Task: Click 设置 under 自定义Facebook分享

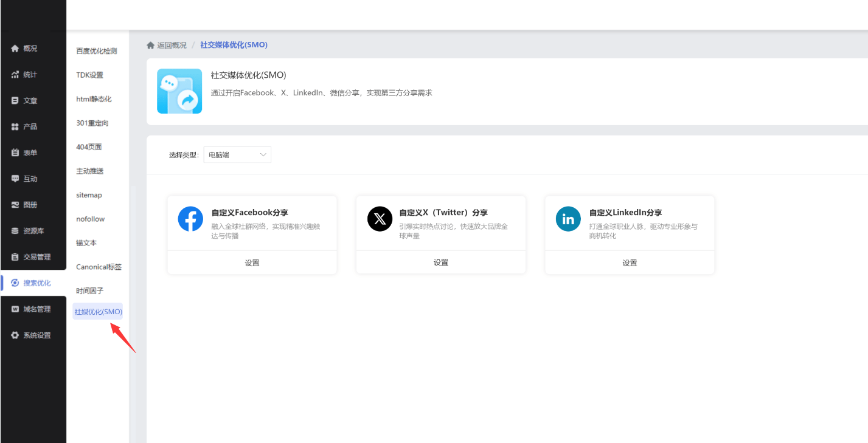Action: (x=252, y=263)
